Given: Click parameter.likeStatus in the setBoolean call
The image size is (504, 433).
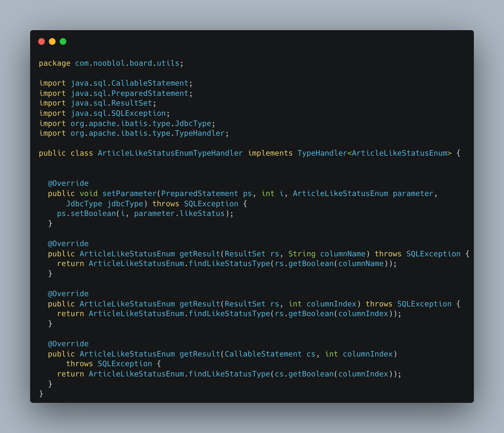Looking at the screenshot, I should point(179,214).
